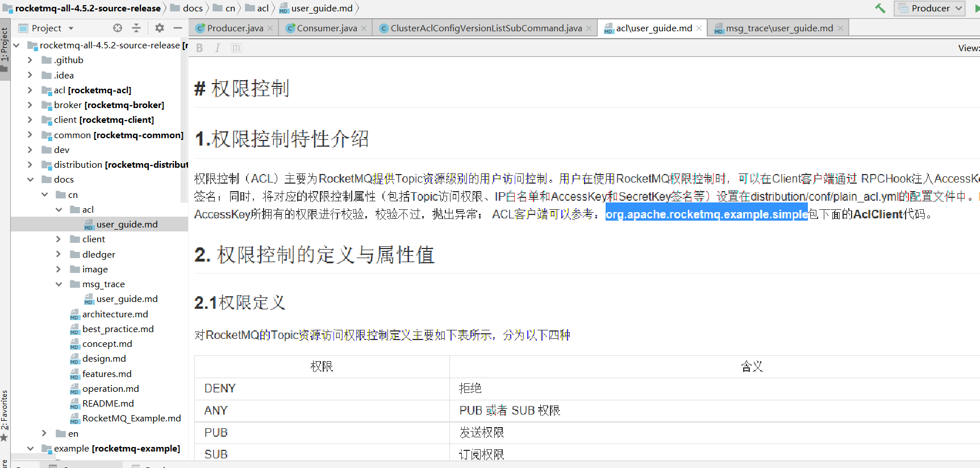The width and height of the screenshot is (980, 468).
Task: Expand distribution [rocketmq-distribution] module
Action: click(x=30, y=164)
